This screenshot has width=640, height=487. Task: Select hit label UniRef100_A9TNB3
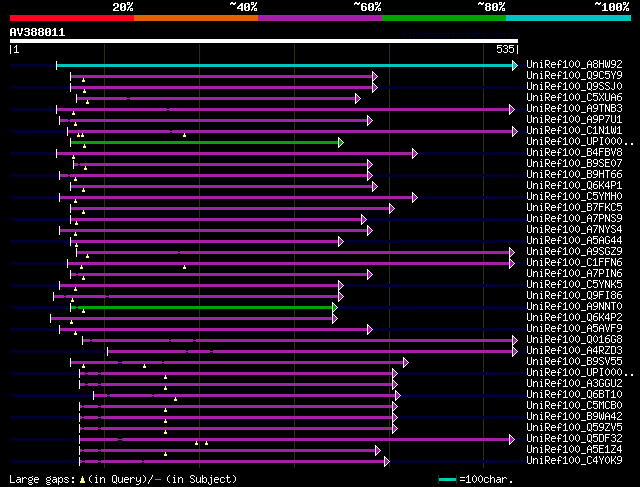pyautogui.click(x=574, y=108)
